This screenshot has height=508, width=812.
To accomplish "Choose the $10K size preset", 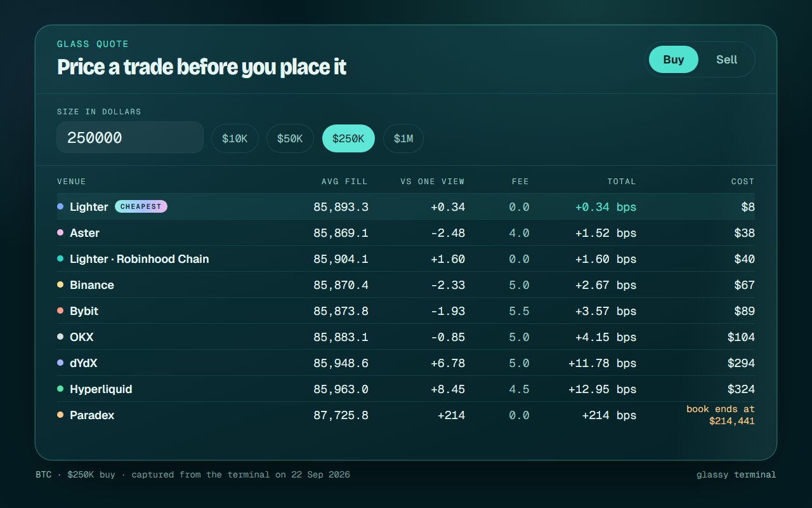I will coord(235,138).
